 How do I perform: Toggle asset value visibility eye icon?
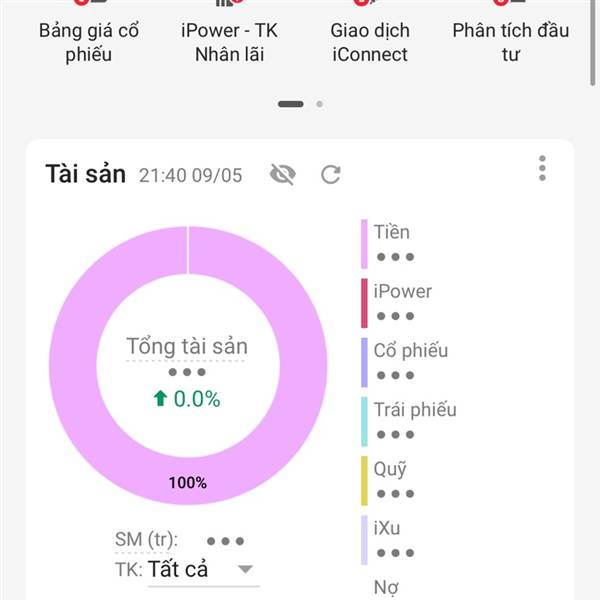point(283,174)
